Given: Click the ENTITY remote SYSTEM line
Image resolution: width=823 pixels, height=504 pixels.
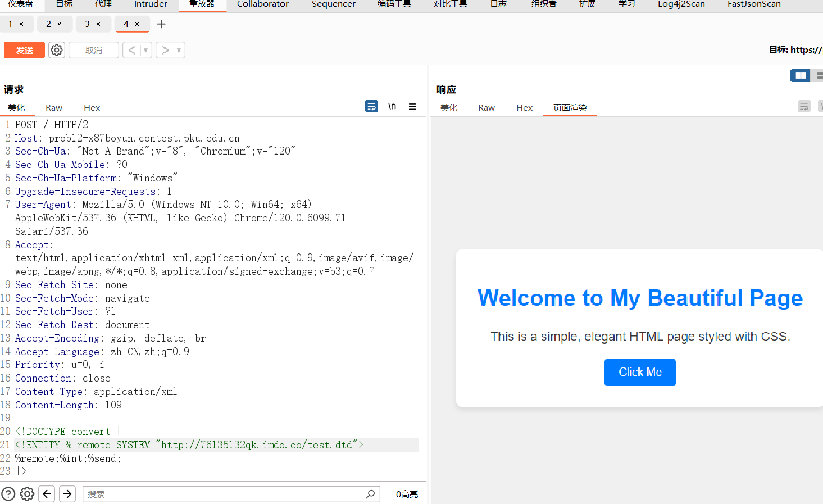Looking at the screenshot, I should 189,445.
